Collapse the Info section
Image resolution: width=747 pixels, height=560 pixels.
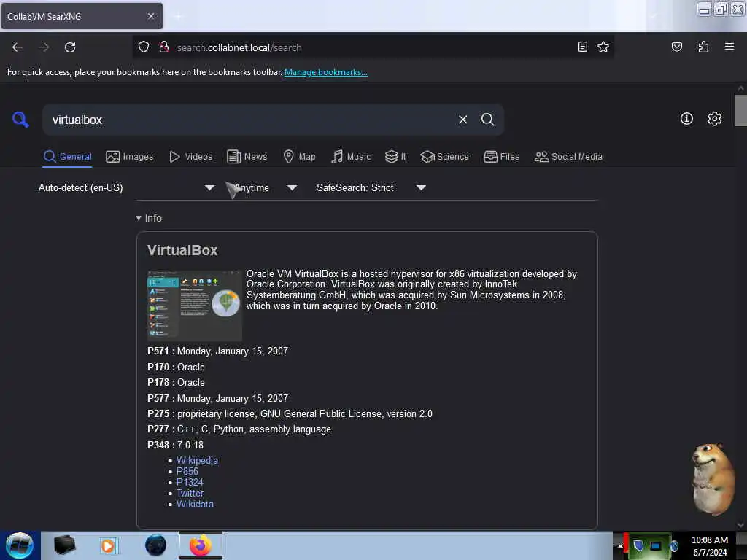point(149,218)
